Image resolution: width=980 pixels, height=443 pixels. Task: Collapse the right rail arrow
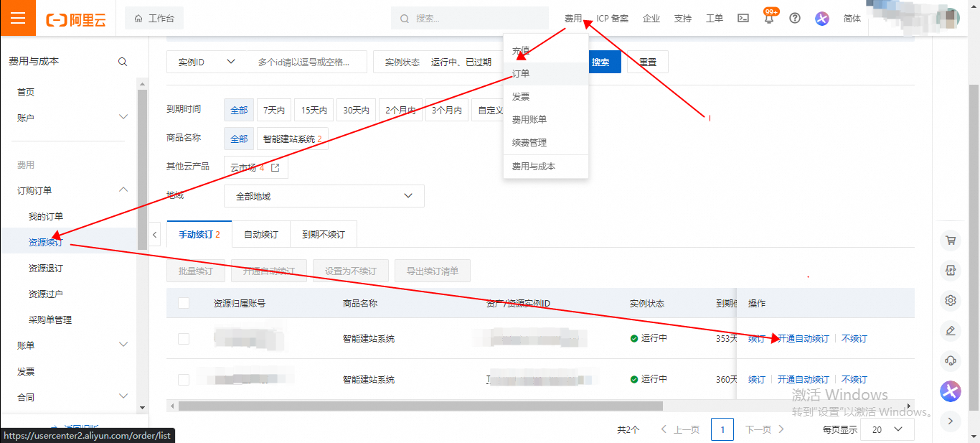pyautogui.click(x=951, y=421)
